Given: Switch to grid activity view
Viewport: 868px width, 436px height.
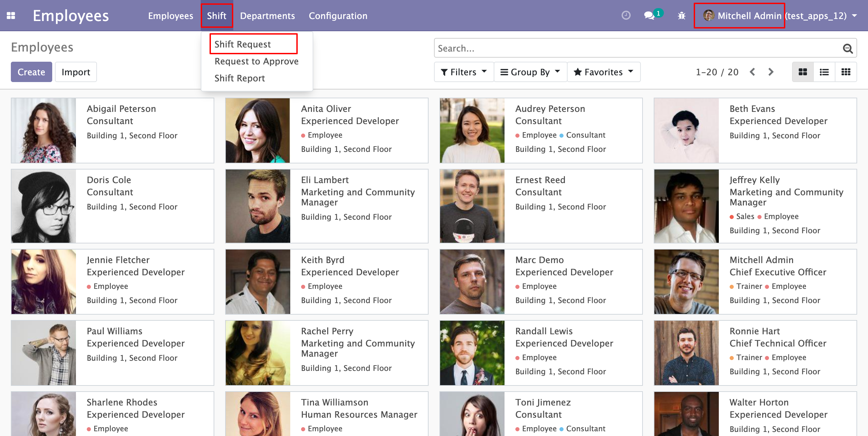Looking at the screenshot, I should coord(846,72).
